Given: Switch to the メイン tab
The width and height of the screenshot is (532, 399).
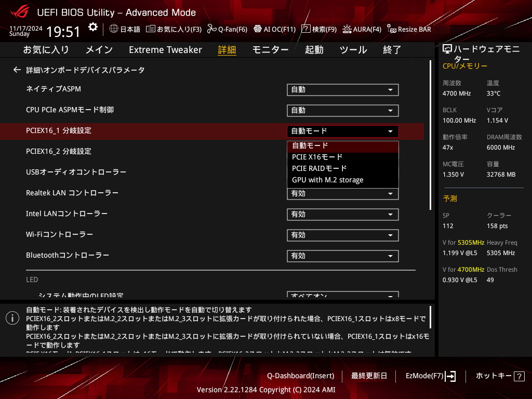Looking at the screenshot, I should coord(99,50).
